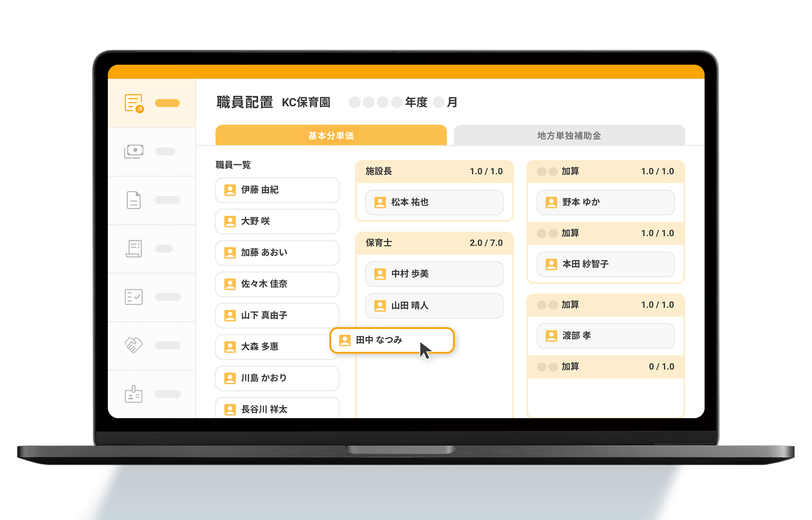Click avatar icon beside 松本 祐也
The width and height of the screenshot is (812, 520).
380,202
